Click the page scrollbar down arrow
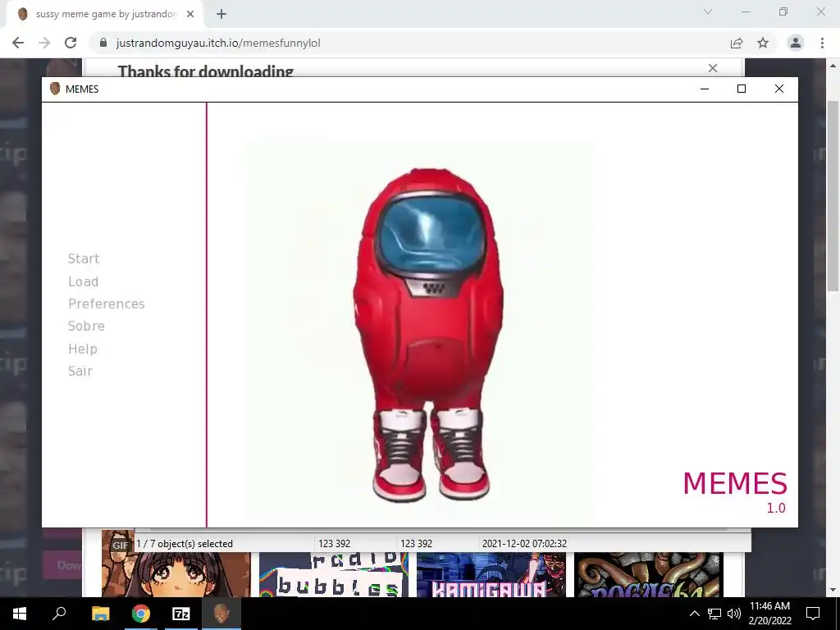Viewport: 840px width, 630px height. point(833,590)
